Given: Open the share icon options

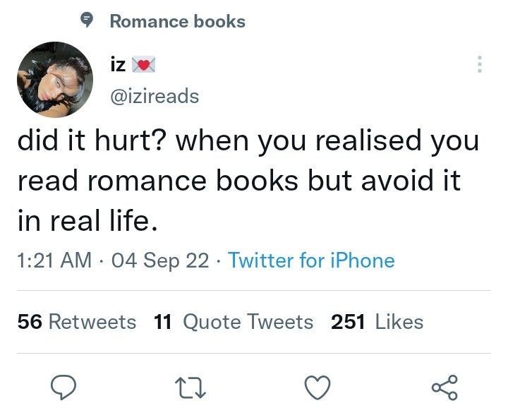Looking at the screenshot, I should [x=445, y=388].
